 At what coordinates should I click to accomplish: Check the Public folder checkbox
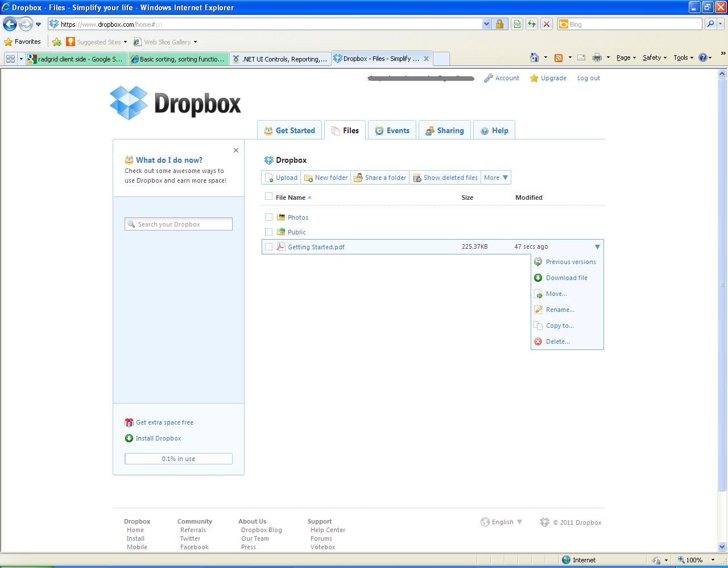point(268,232)
